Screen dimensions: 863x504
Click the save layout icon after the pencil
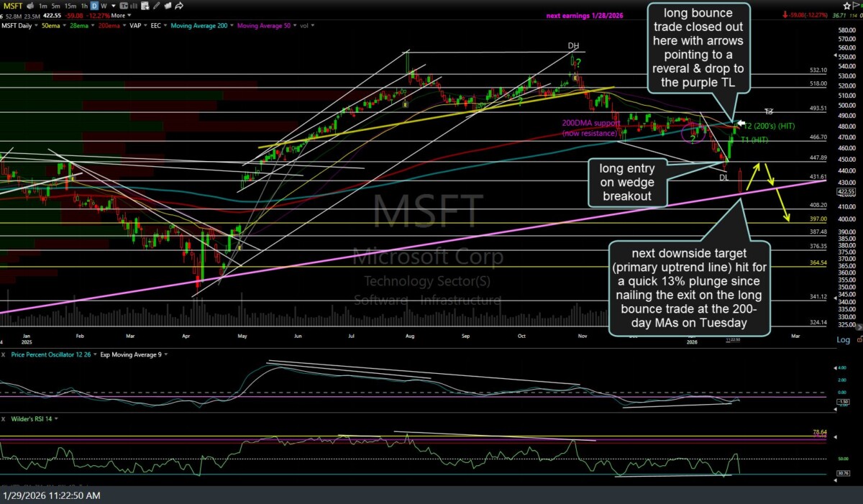167,6
